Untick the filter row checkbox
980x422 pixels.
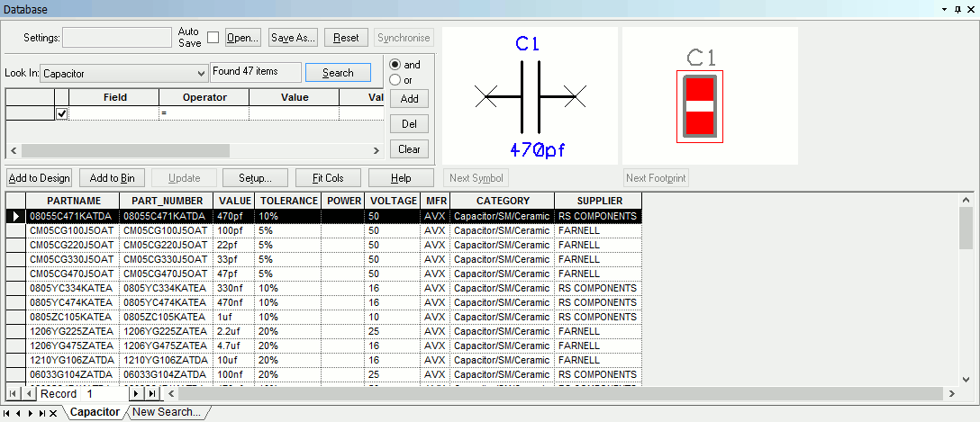pos(62,113)
